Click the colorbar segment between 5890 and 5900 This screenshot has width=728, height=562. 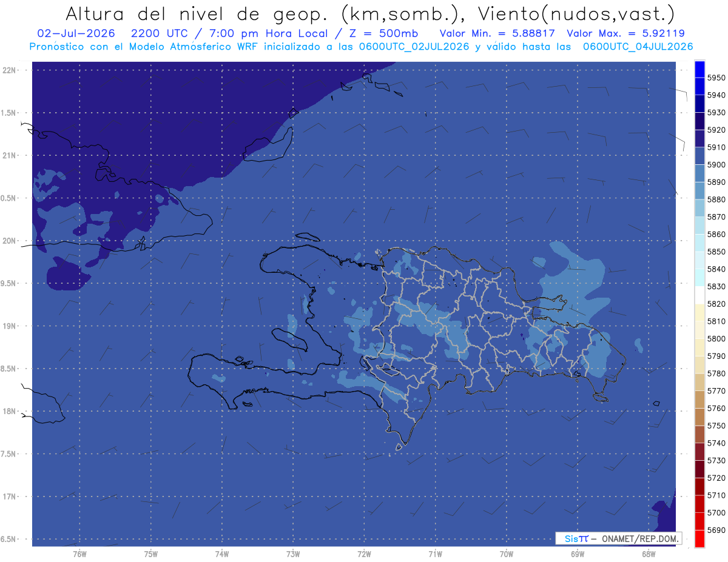coord(699,173)
